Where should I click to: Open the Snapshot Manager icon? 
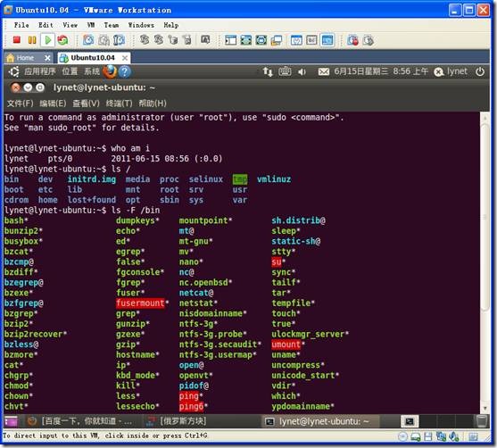(120, 40)
